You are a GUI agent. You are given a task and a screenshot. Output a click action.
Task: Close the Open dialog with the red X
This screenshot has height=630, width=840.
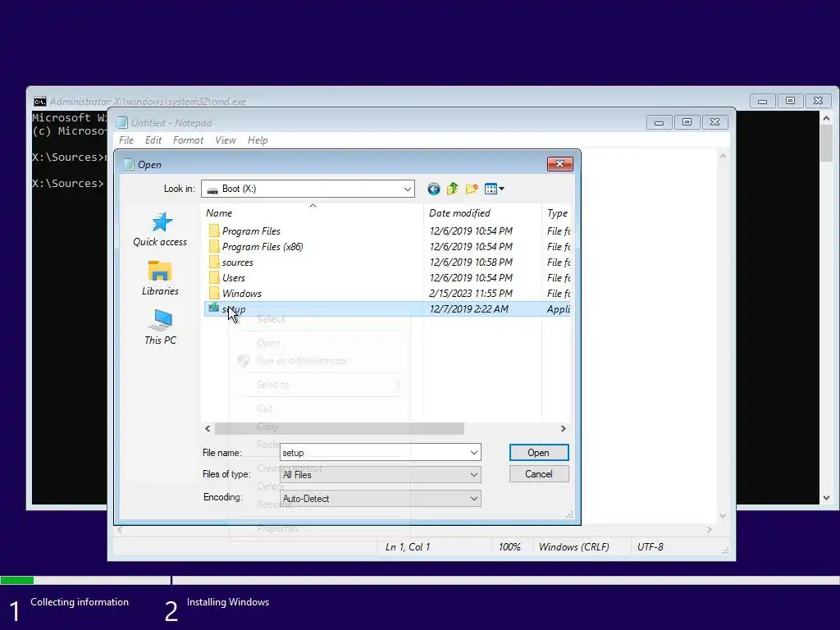(559, 164)
